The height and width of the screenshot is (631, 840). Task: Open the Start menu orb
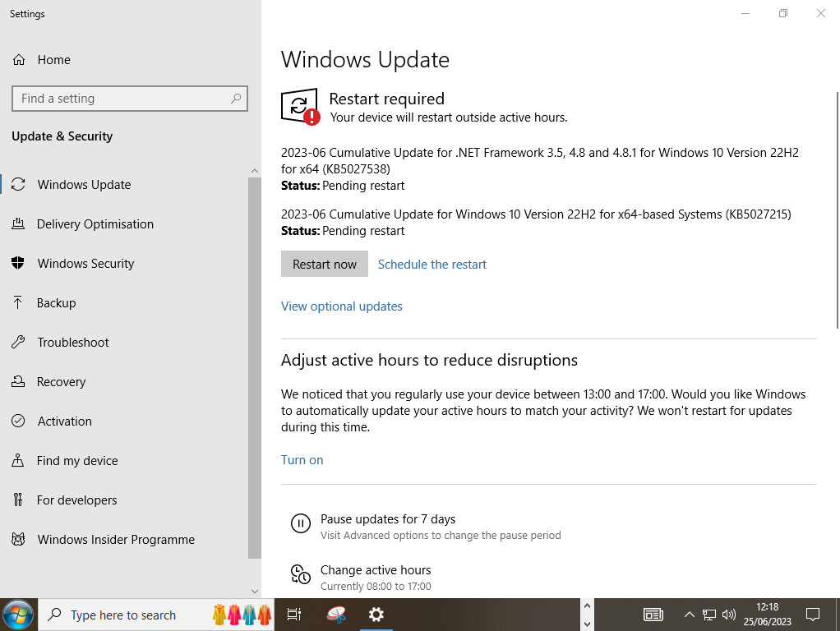(18, 615)
